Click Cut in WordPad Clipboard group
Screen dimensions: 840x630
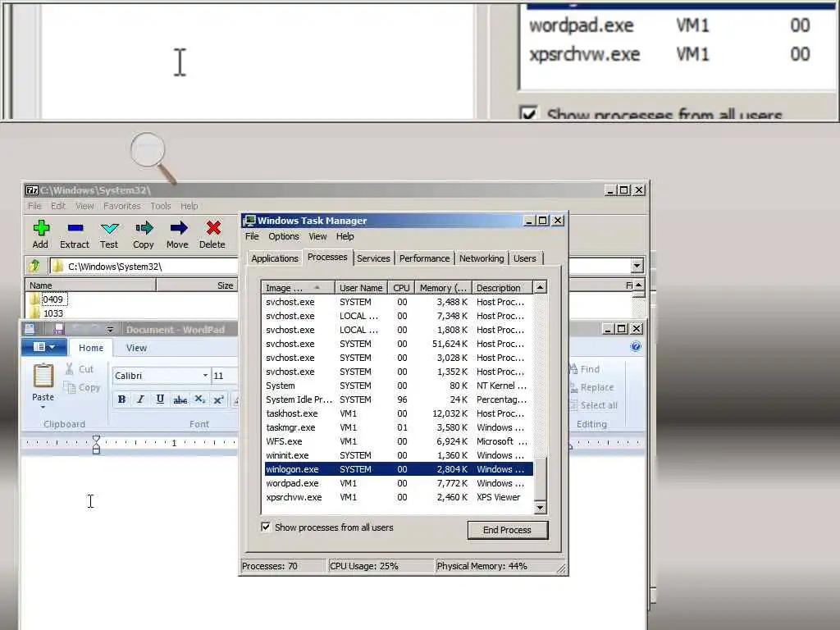(x=80, y=369)
